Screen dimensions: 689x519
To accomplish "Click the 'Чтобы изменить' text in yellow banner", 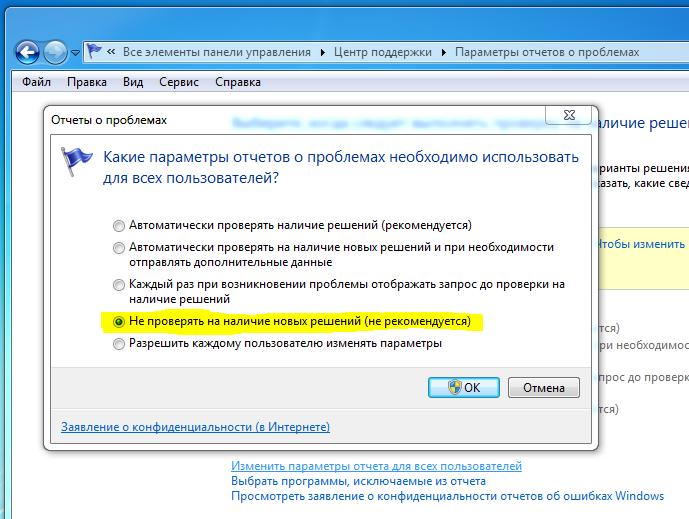I will pos(641,244).
